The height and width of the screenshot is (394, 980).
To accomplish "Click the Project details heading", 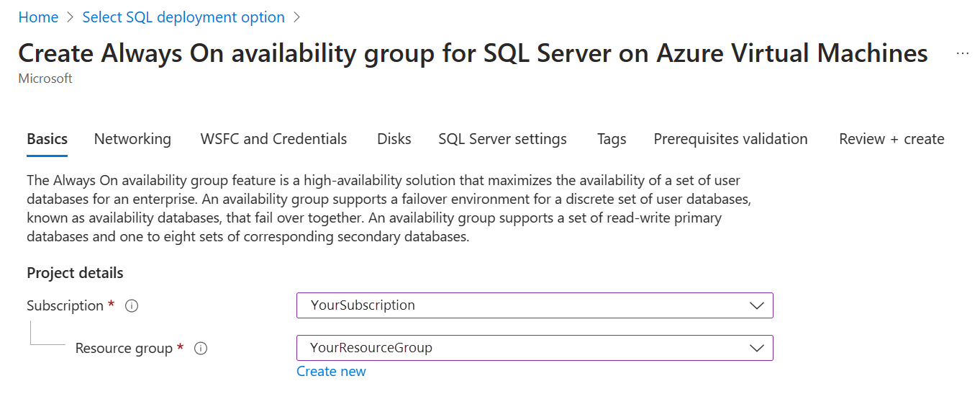I will [x=75, y=273].
